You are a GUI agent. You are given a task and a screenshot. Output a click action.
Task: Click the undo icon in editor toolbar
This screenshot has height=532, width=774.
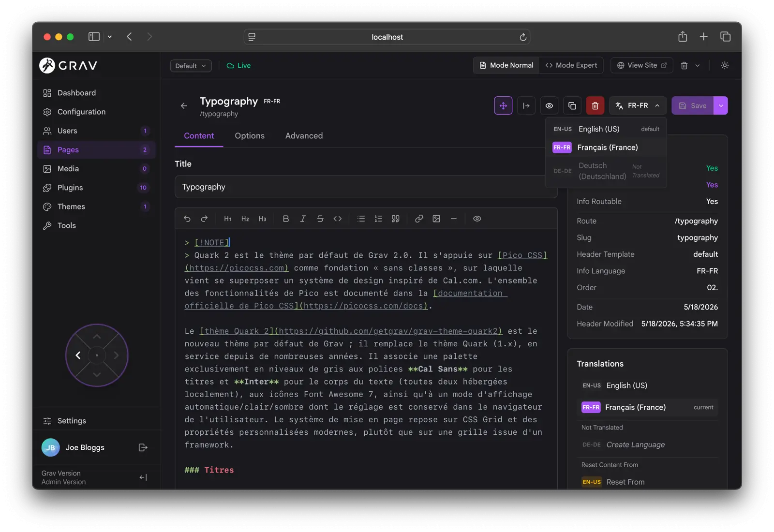click(187, 219)
